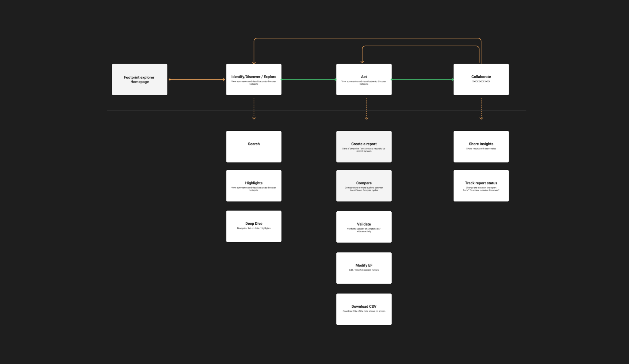Click the green arrow connecting Act to Collaborate

coord(422,79)
